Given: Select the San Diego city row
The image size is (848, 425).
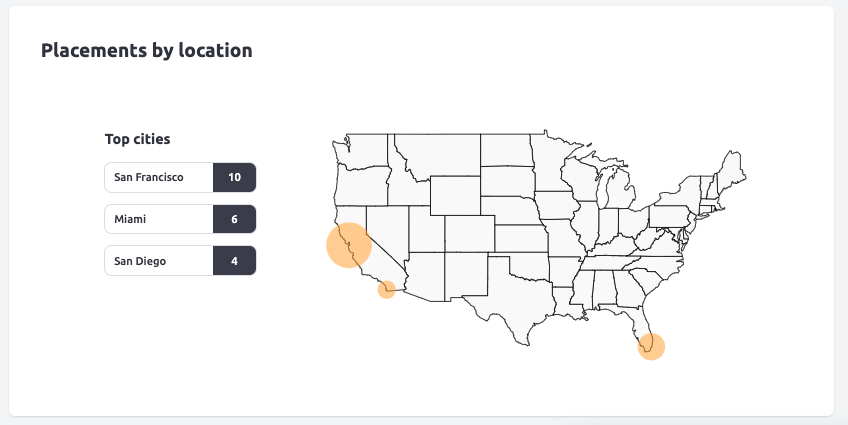Looking at the screenshot, I should pos(159,261).
